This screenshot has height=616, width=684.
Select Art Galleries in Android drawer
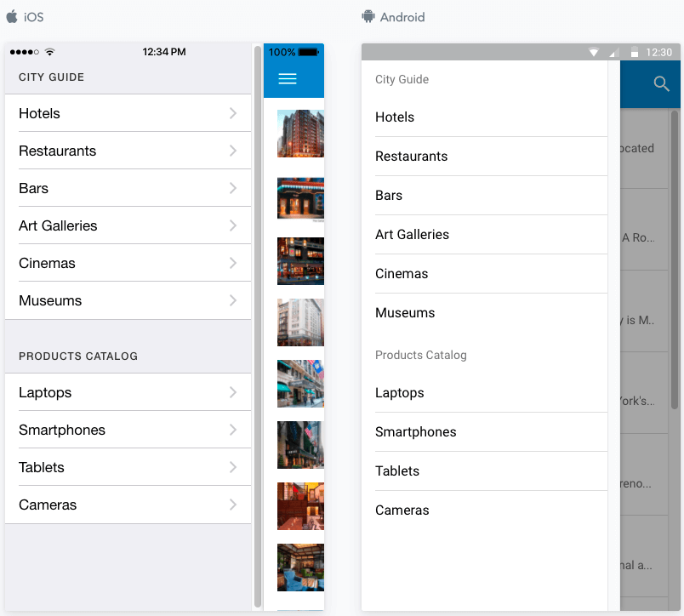point(485,234)
